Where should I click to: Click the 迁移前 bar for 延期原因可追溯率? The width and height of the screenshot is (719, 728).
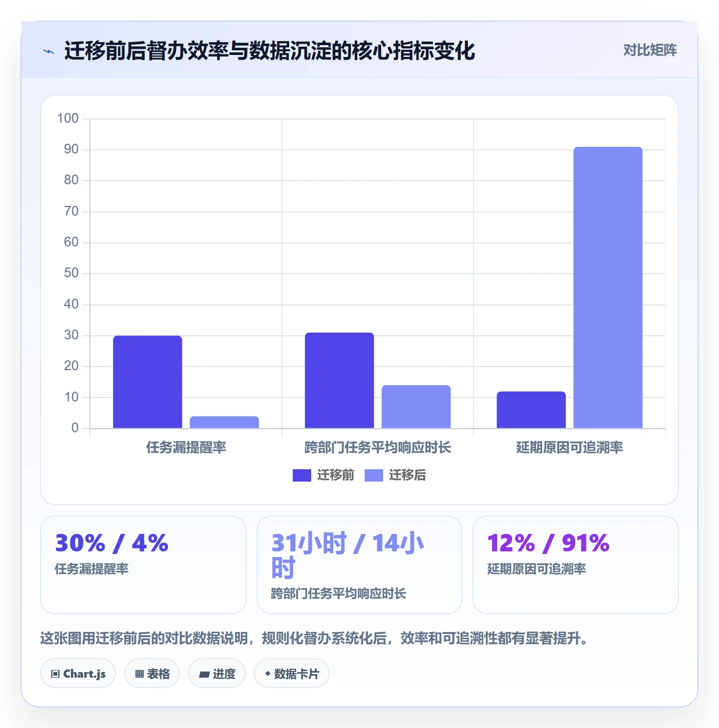coord(531,410)
